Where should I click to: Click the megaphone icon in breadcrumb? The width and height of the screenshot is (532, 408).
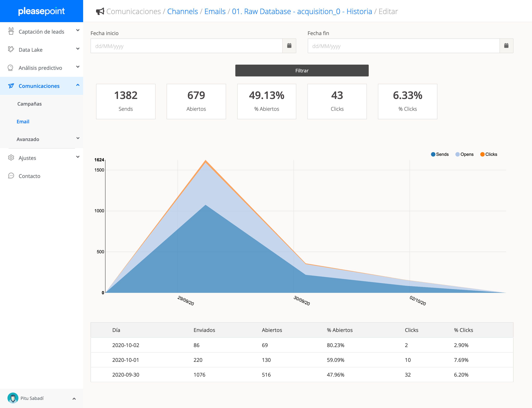tap(100, 11)
